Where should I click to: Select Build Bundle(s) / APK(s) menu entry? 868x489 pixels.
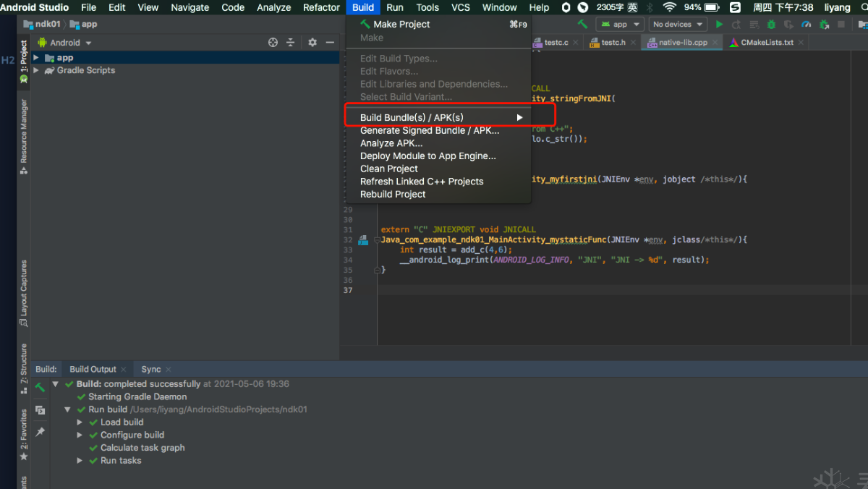pos(412,117)
